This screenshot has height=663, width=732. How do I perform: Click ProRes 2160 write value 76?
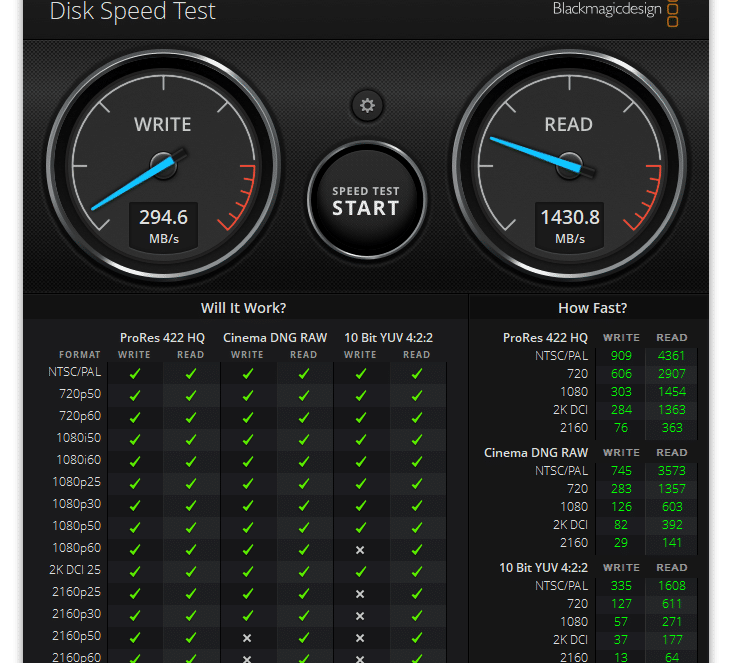click(x=621, y=428)
